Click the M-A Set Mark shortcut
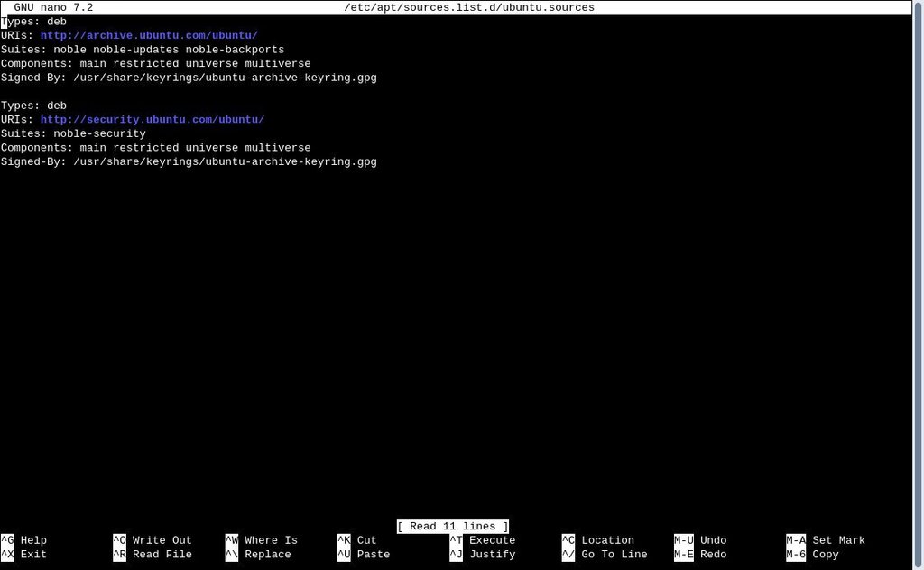924x570 pixels. 826,540
